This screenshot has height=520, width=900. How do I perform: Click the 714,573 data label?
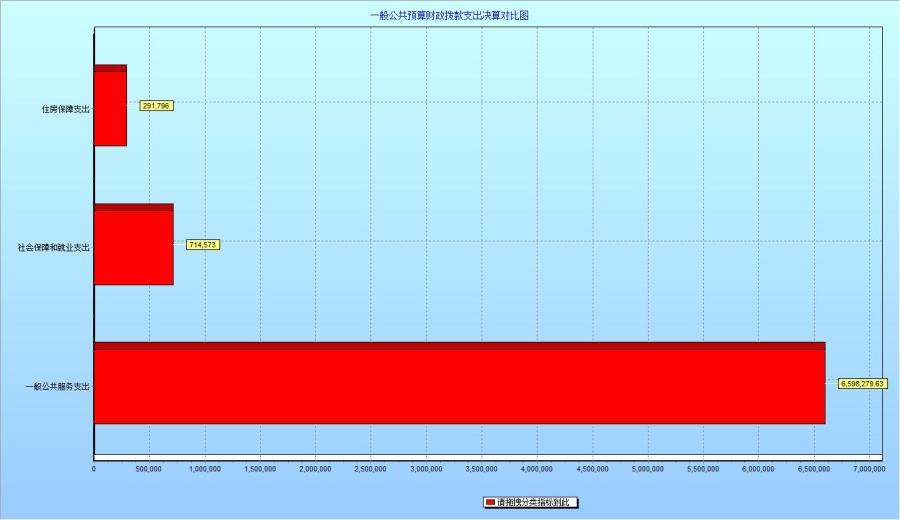click(203, 244)
